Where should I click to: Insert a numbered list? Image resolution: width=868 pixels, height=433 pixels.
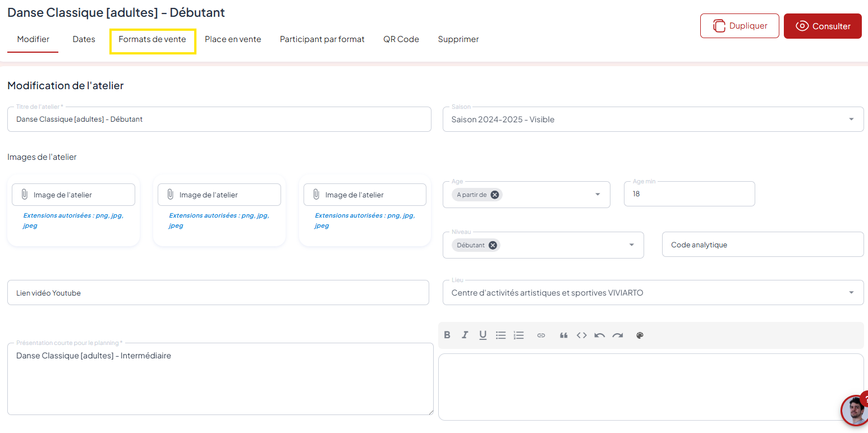(x=518, y=335)
